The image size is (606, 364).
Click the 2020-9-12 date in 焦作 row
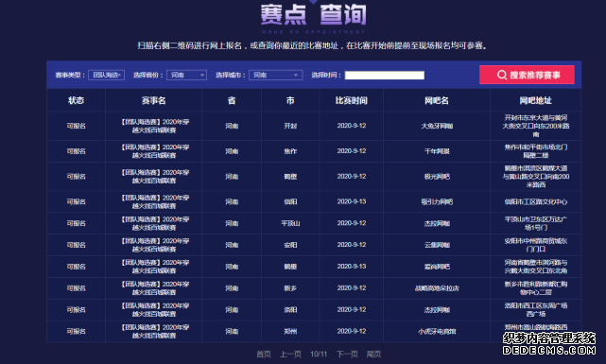click(x=352, y=151)
